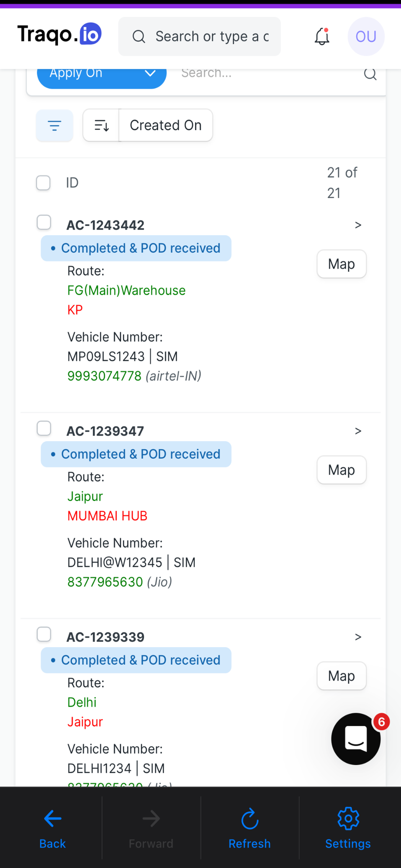Click status badge of AC-1243442

tap(136, 248)
